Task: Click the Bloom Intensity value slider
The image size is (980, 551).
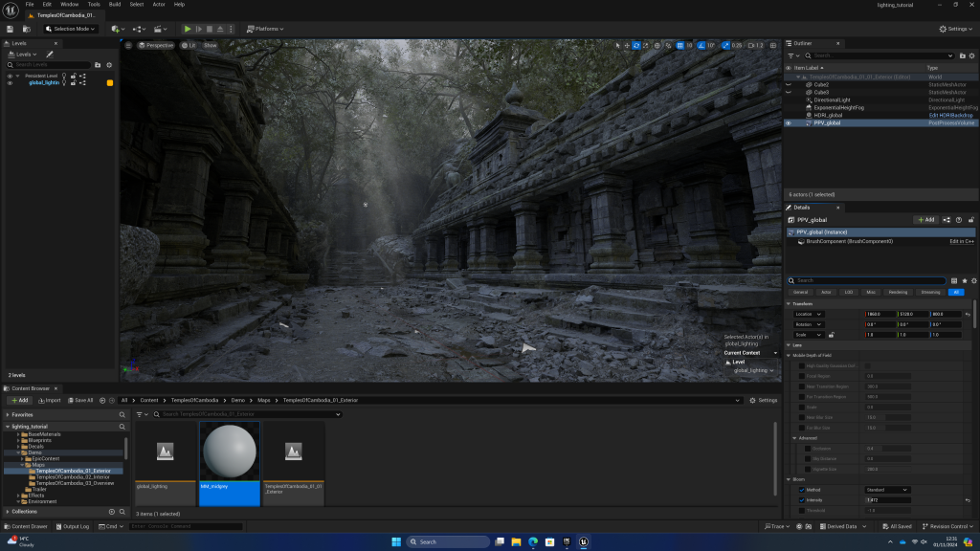Action: click(x=887, y=500)
